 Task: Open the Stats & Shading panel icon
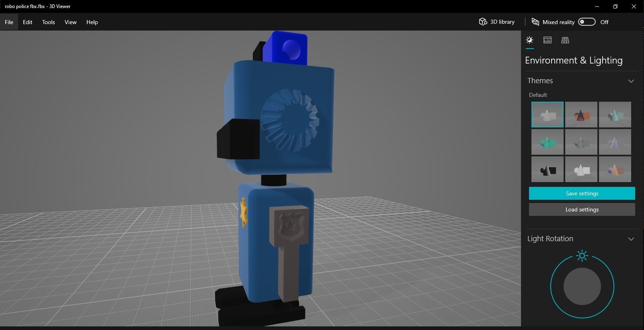coord(547,40)
